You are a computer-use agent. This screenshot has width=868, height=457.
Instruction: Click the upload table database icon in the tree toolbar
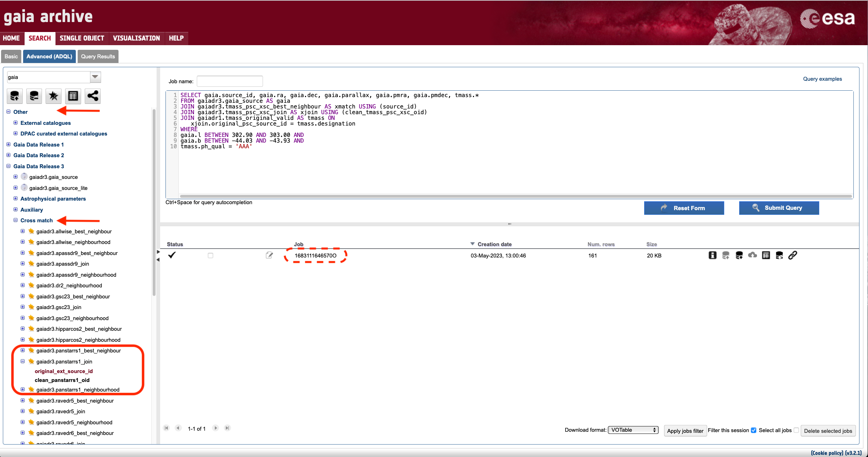15,96
